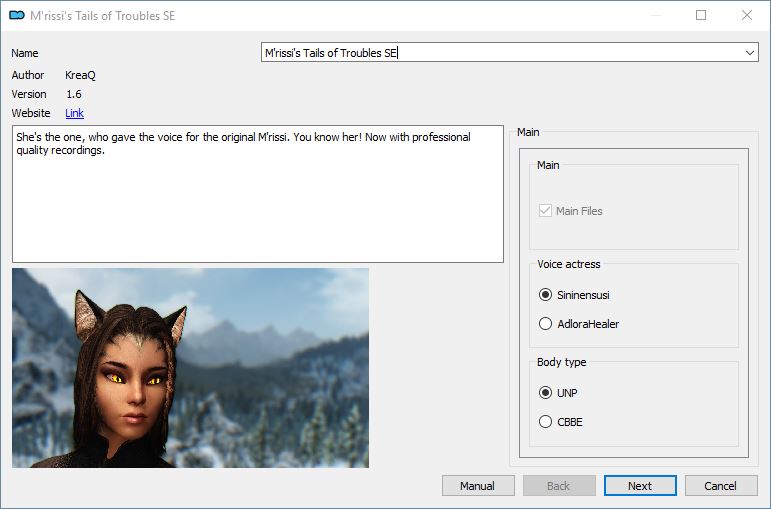Click the version value 1.6
Viewport: 771px width, 509px height.
pos(74,94)
